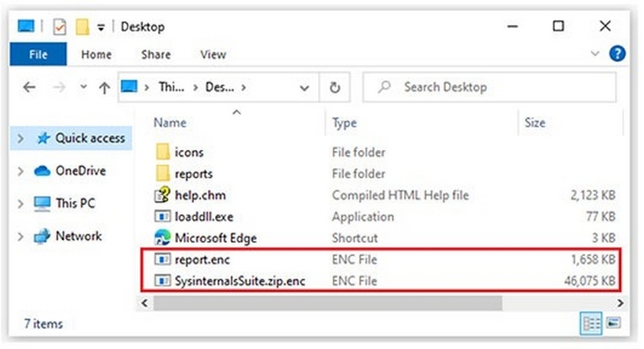Expand the Quick access tree node
This screenshot has height=349, width=644.
tap(21, 139)
